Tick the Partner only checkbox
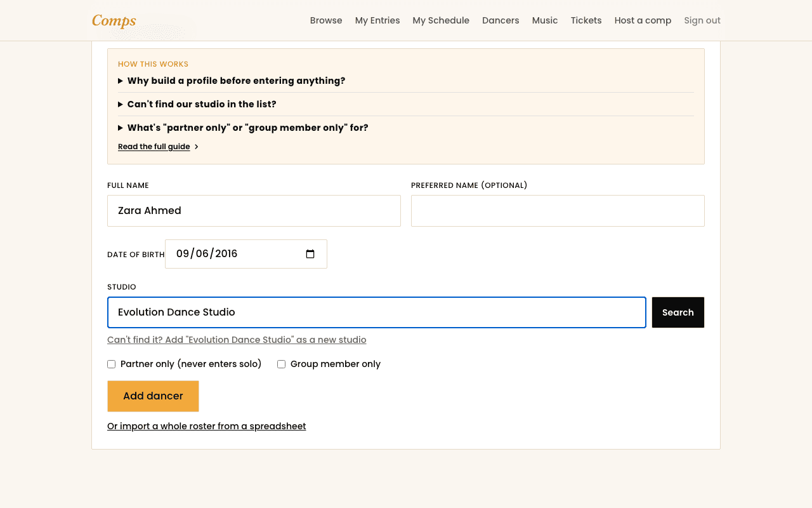This screenshot has width=812, height=508. pos(111,364)
